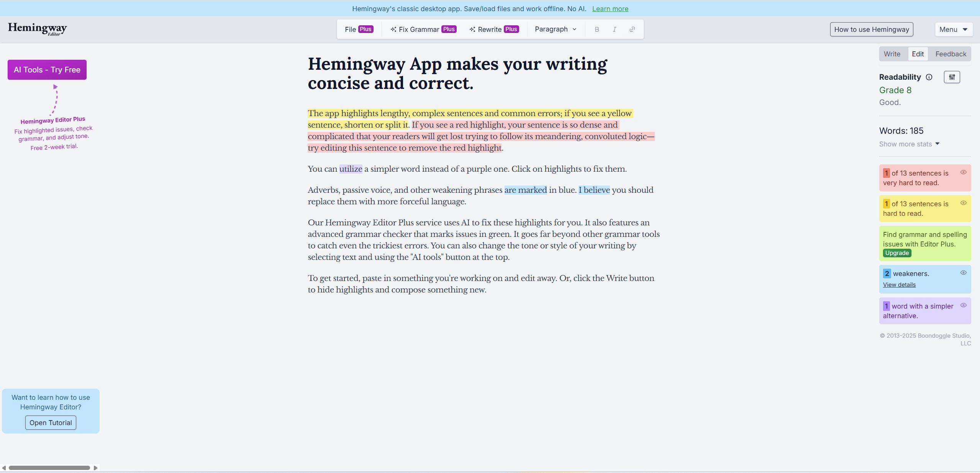Open readability settings with the sliders icon
The width and height of the screenshot is (980, 473).
coord(952,77)
